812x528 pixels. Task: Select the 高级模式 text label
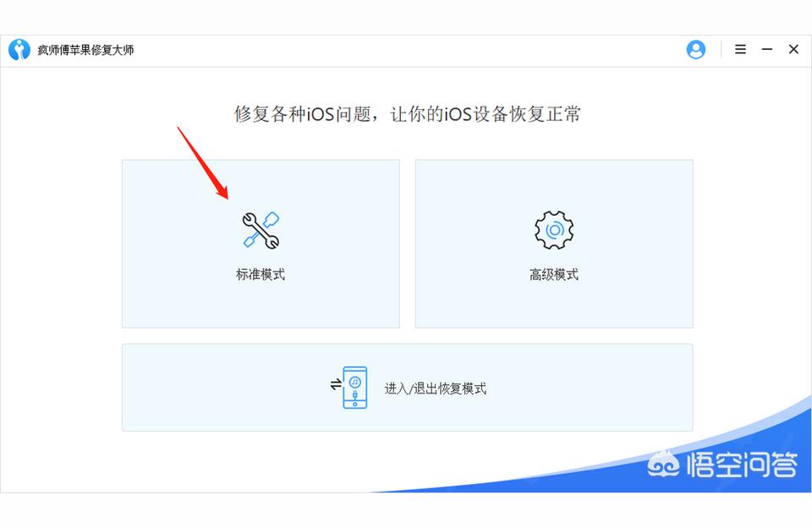[x=553, y=274]
